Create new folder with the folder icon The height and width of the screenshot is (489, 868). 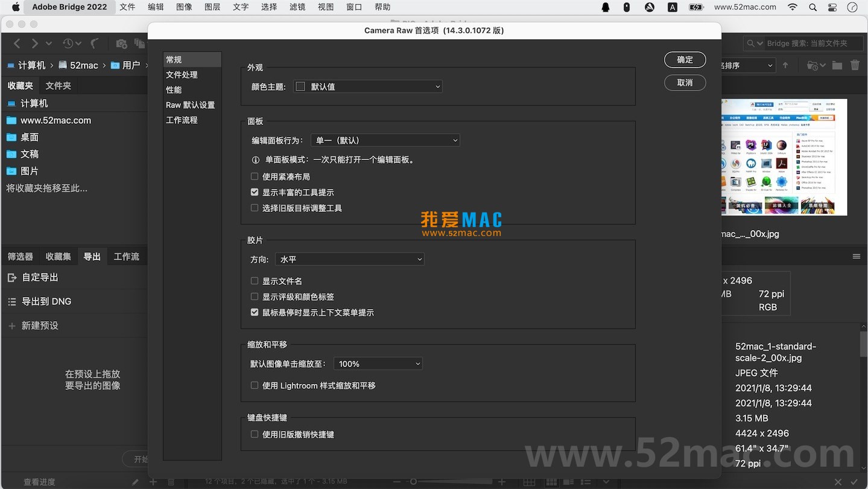click(x=837, y=65)
